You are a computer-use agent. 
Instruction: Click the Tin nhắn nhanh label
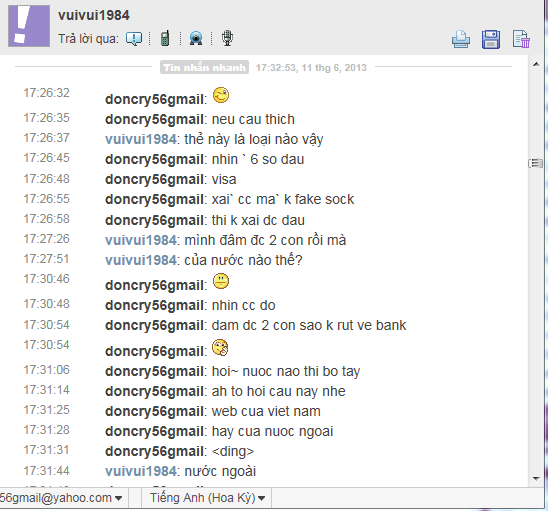(204, 67)
